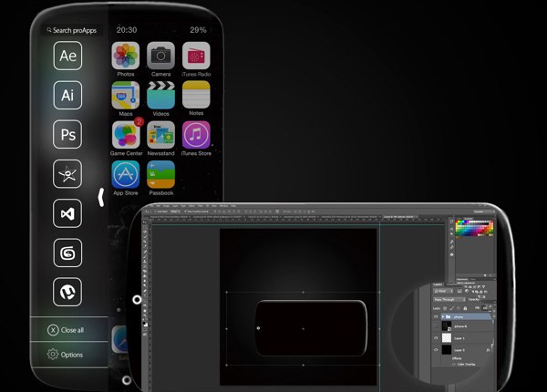Open Game Center with the 2 badge
The height and width of the screenshot is (392, 547).
126,135
